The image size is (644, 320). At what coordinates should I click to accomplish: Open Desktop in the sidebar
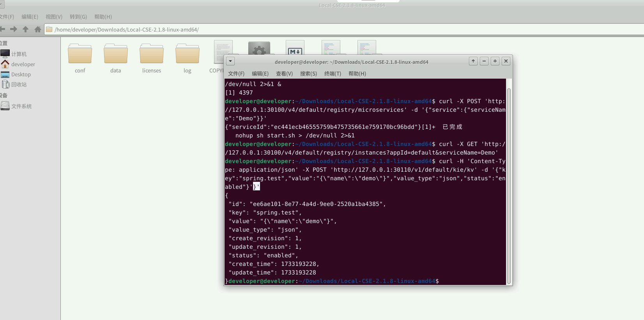coord(16,74)
